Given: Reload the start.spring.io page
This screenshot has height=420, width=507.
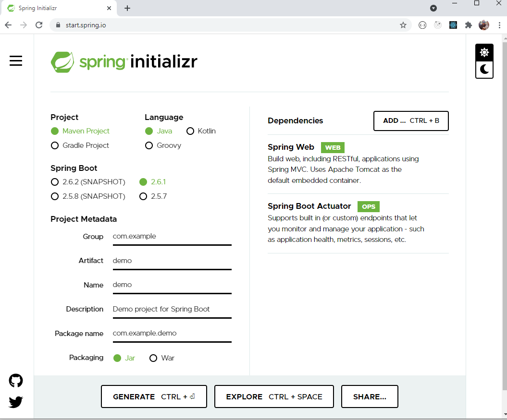Looking at the screenshot, I should coord(39,25).
